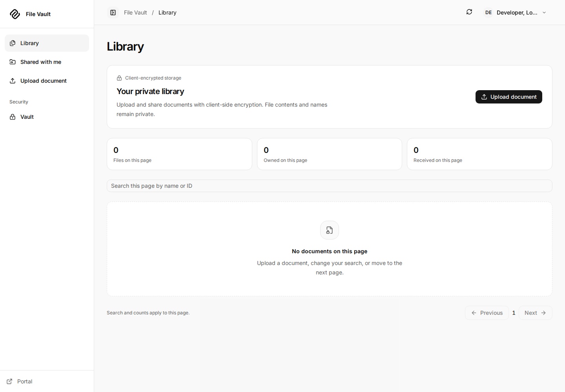Click the DE user avatar
565x392 pixels.
tap(488, 13)
